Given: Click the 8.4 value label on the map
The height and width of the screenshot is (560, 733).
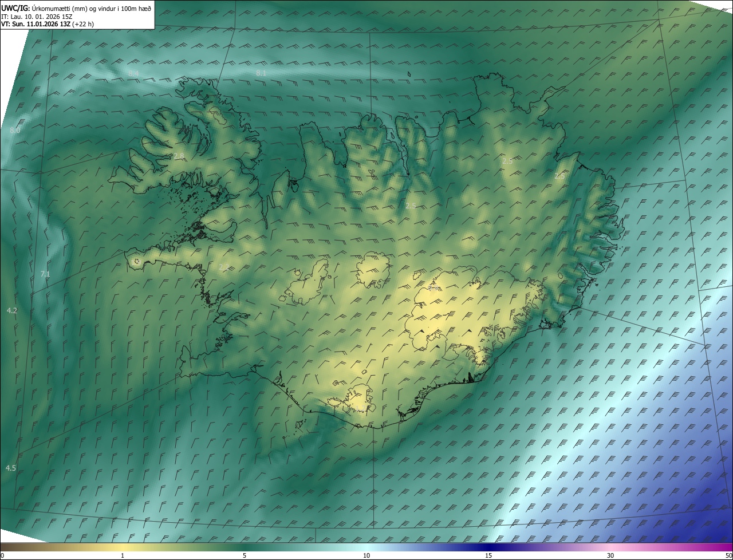Looking at the screenshot, I should click(133, 73).
